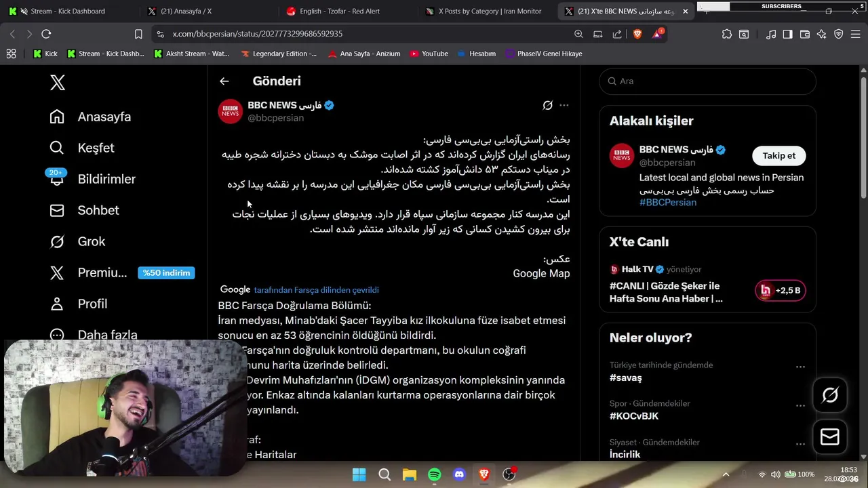Follow BBC NEWS with Takip et

(779, 155)
